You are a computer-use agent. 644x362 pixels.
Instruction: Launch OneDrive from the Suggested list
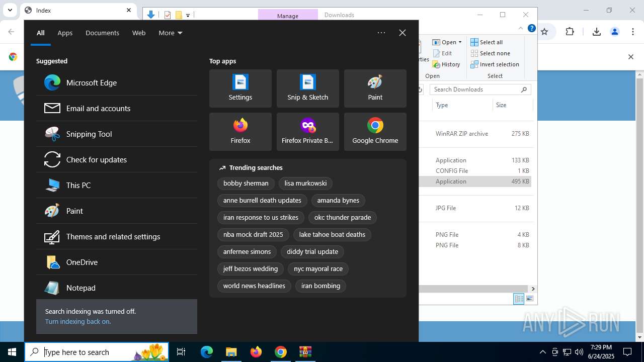[117, 262]
